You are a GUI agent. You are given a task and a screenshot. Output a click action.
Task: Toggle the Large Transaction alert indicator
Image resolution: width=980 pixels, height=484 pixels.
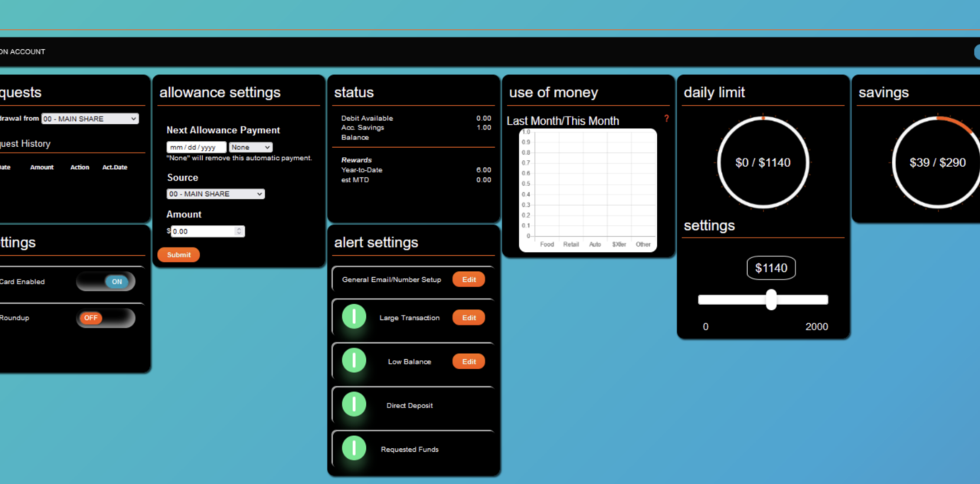354,316
